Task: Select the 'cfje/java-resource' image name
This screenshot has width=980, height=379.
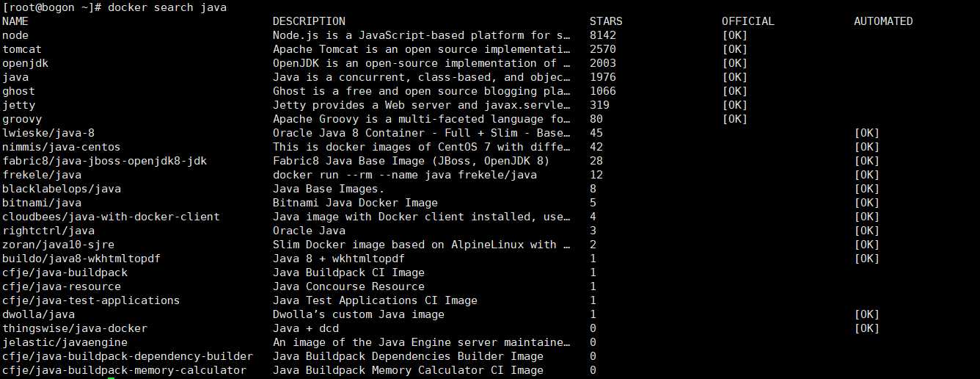Action: 62,286
